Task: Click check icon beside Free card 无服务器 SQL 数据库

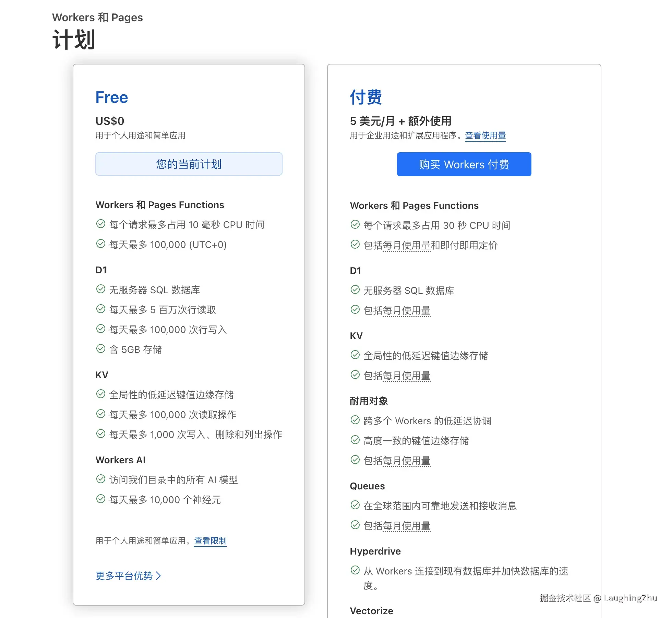Action: pos(101,289)
